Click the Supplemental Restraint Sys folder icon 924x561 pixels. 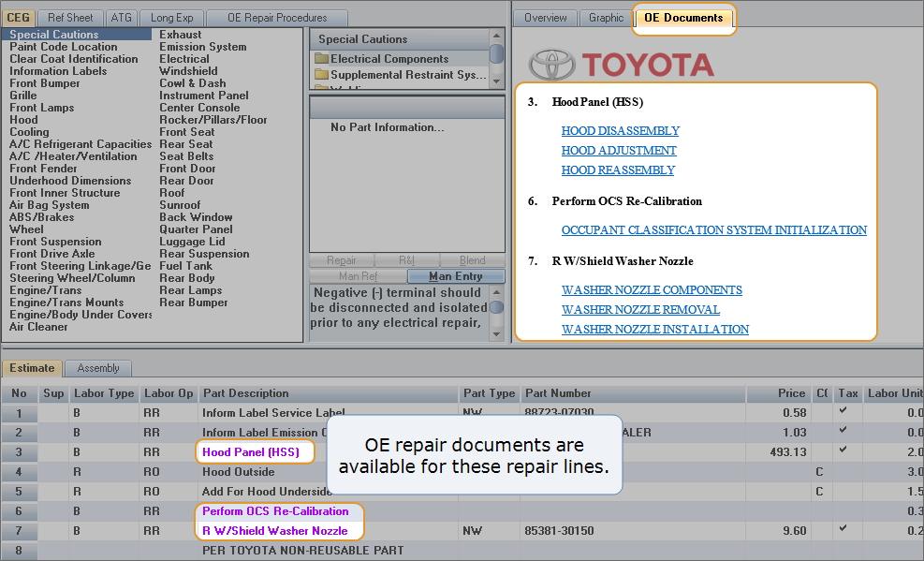pos(322,75)
